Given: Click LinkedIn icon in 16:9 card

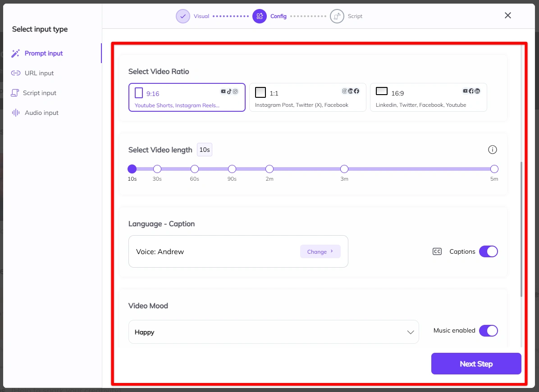Looking at the screenshot, I should tap(477, 91).
